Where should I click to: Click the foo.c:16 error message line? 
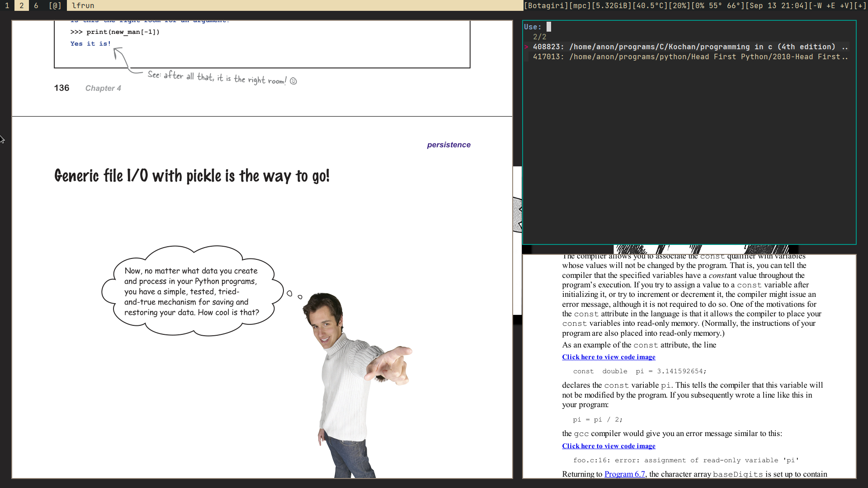[x=686, y=460]
